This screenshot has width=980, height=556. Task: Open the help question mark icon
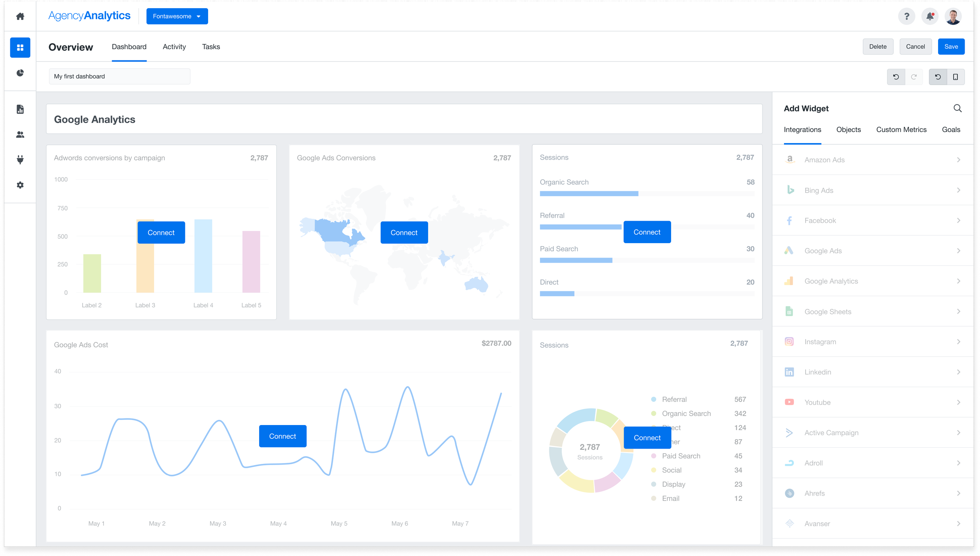(907, 16)
